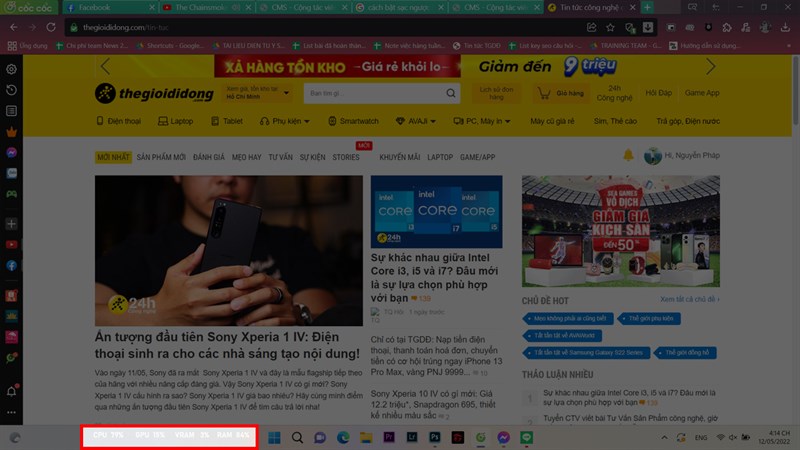Image resolution: width=800 pixels, height=450 pixels.
Task: Open Windows Start menu
Action: pos(274,438)
